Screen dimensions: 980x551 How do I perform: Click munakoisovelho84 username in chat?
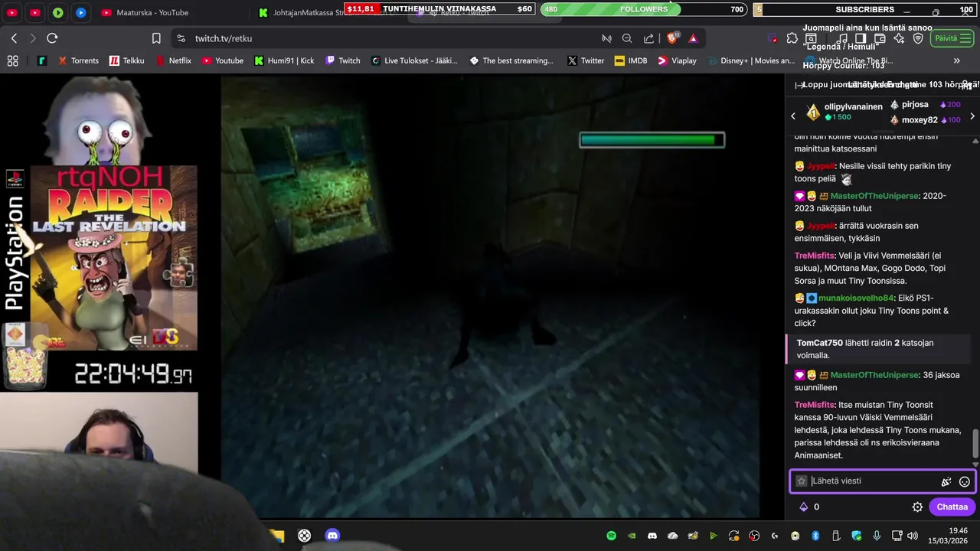[856, 298]
